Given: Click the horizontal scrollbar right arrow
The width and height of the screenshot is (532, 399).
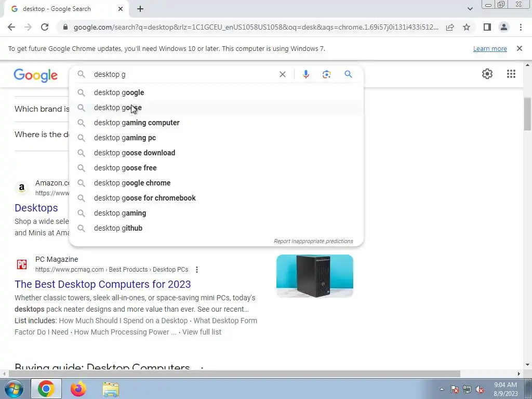Looking at the screenshot, I should click(x=519, y=374).
